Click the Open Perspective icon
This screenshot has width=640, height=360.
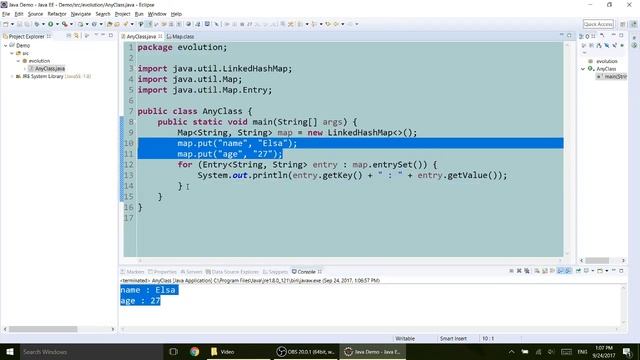pyautogui.click(x=622, y=24)
